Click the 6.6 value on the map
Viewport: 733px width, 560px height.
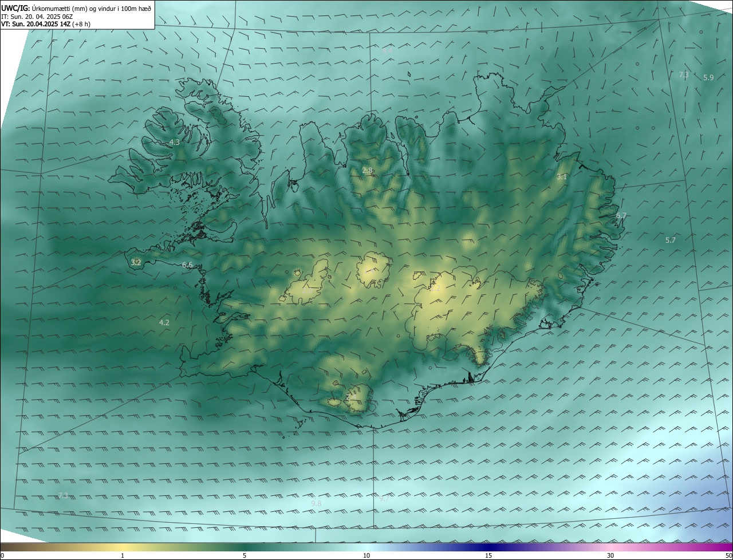(x=187, y=265)
